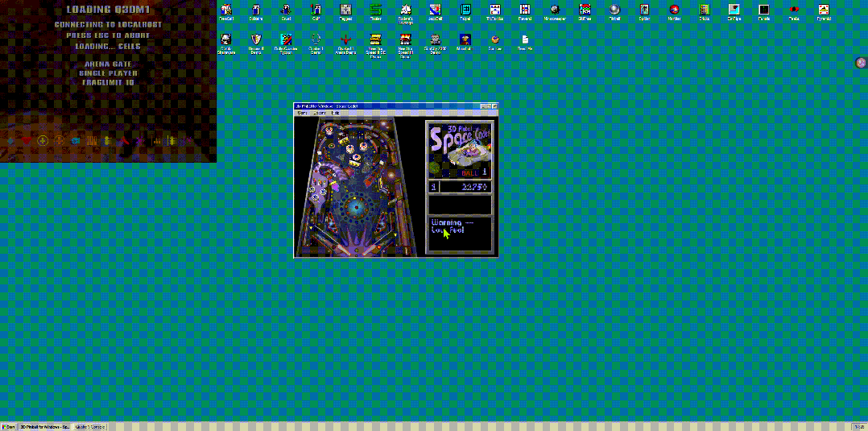Open the Read Me document icon
Screen dimensions: 868x431
[x=525, y=42]
